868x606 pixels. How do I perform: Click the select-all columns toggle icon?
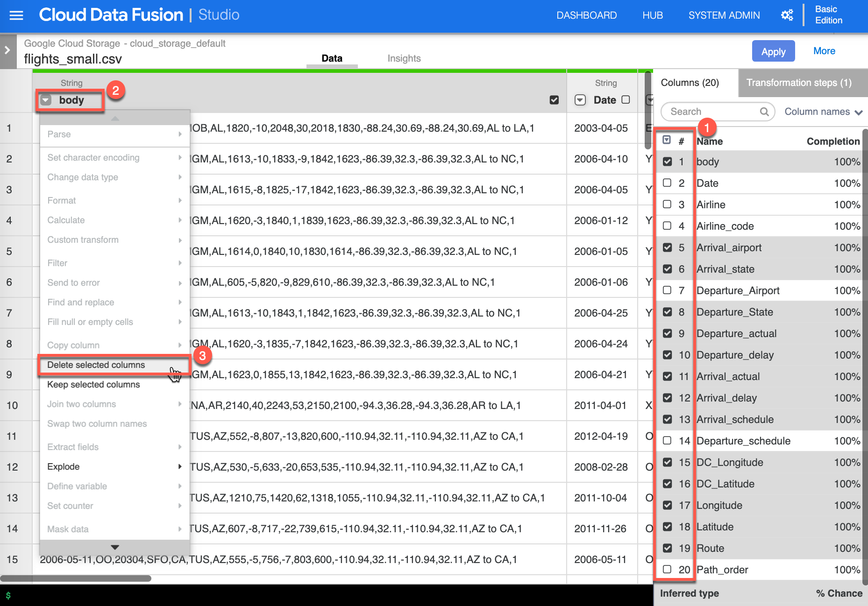(x=667, y=140)
